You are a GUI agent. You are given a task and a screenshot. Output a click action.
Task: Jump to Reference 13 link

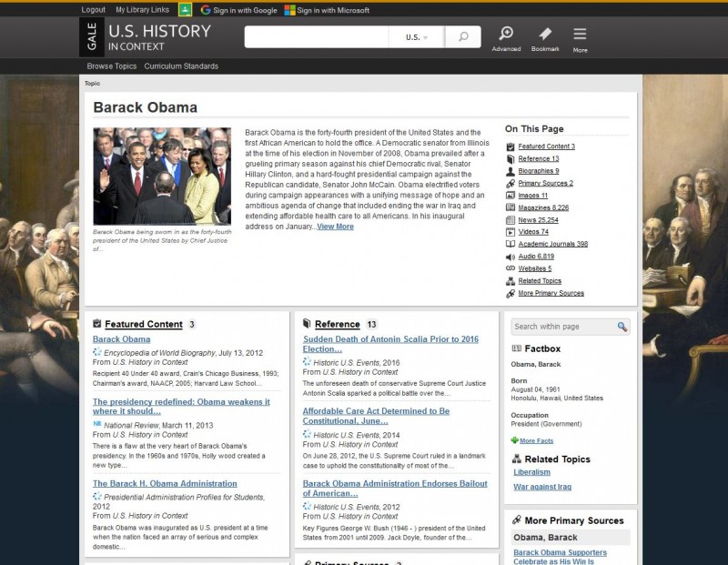[x=539, y=159]
